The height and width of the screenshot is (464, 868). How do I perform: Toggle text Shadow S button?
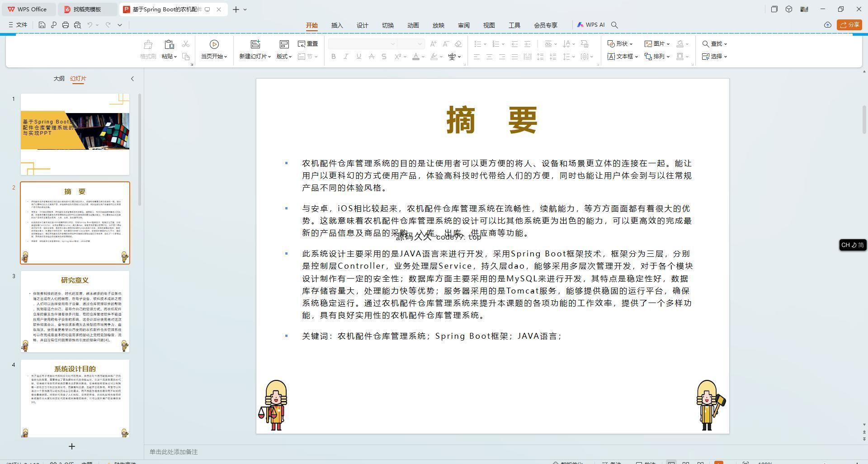(384, 57)
